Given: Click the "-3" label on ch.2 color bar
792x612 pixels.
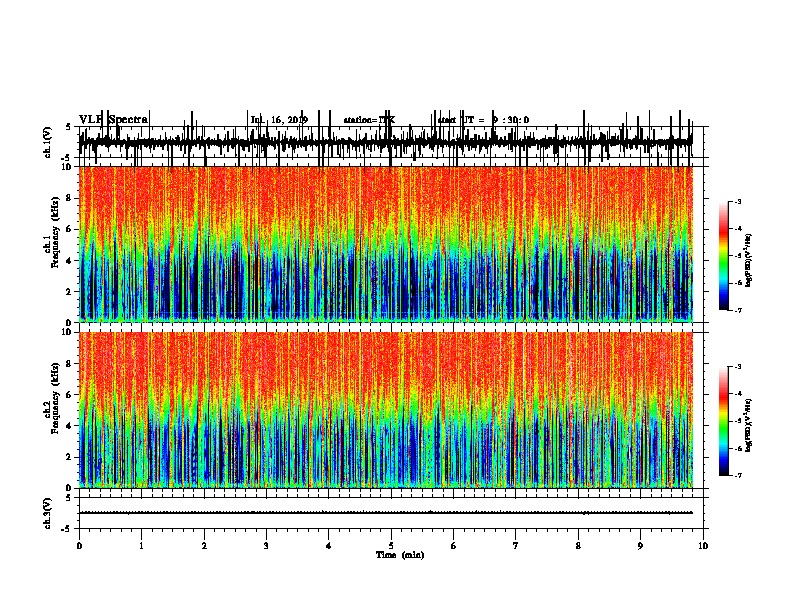Looking at the screenshot, I should point(737,367).
